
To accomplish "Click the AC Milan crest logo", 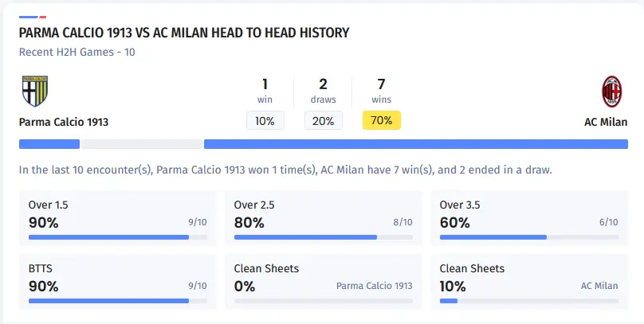I will (611, 92).
